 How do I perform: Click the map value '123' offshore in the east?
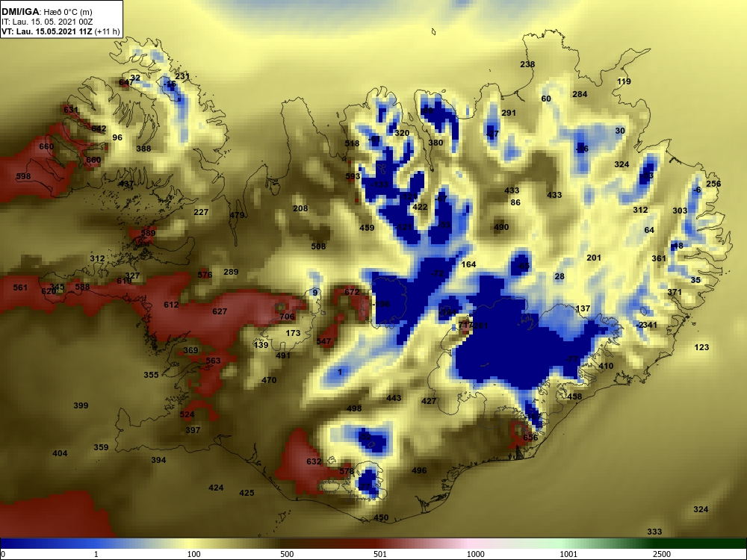click(x=701, y=347)
